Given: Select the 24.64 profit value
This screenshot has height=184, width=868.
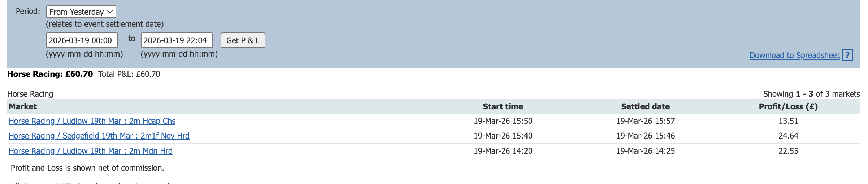Looking at the screenshot, I should (788, 136).
